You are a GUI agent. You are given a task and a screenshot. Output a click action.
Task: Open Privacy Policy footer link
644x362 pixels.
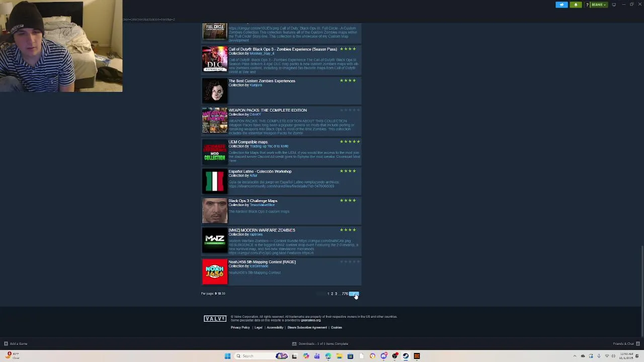(x=240, y=328)
